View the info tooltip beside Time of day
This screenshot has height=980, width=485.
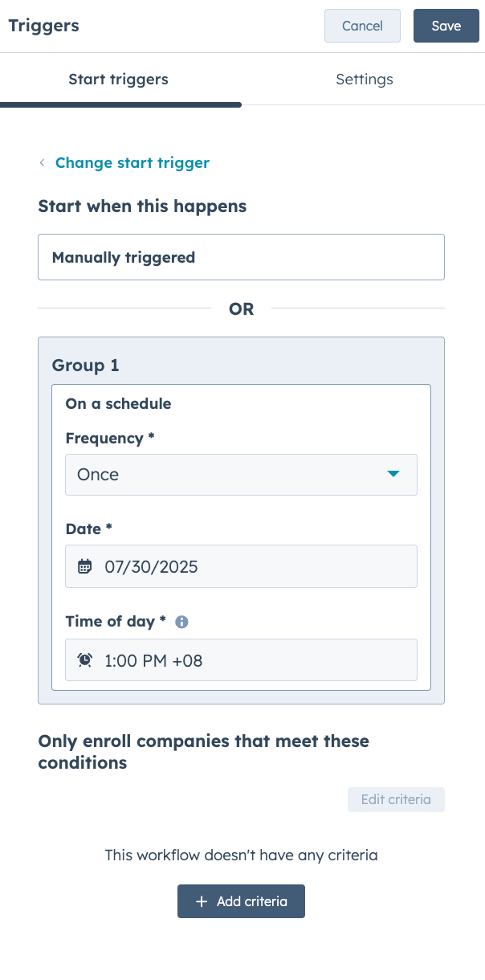click(181, 621)
